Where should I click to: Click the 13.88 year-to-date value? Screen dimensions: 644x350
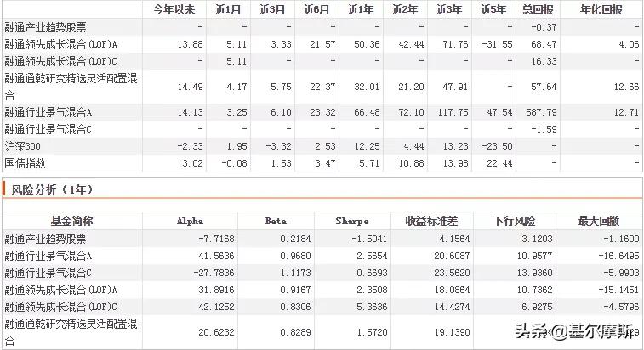tap(191, 44)
